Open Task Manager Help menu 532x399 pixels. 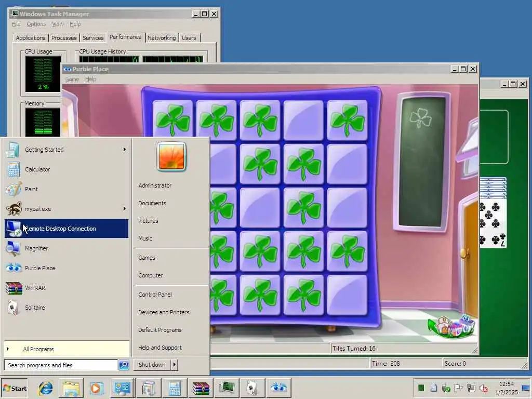tap(75, 24)
